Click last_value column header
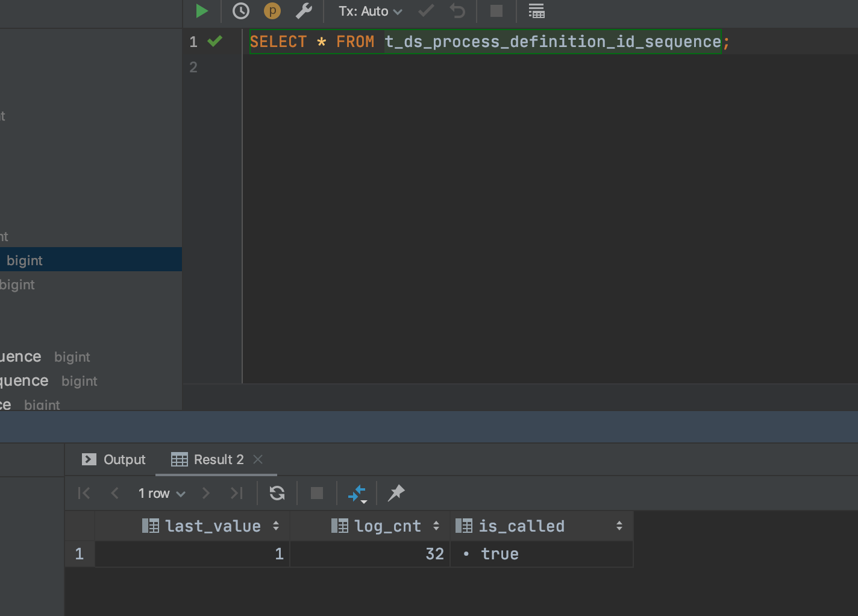This screenshot has width=858, height=616. click(x=192, y=526)
